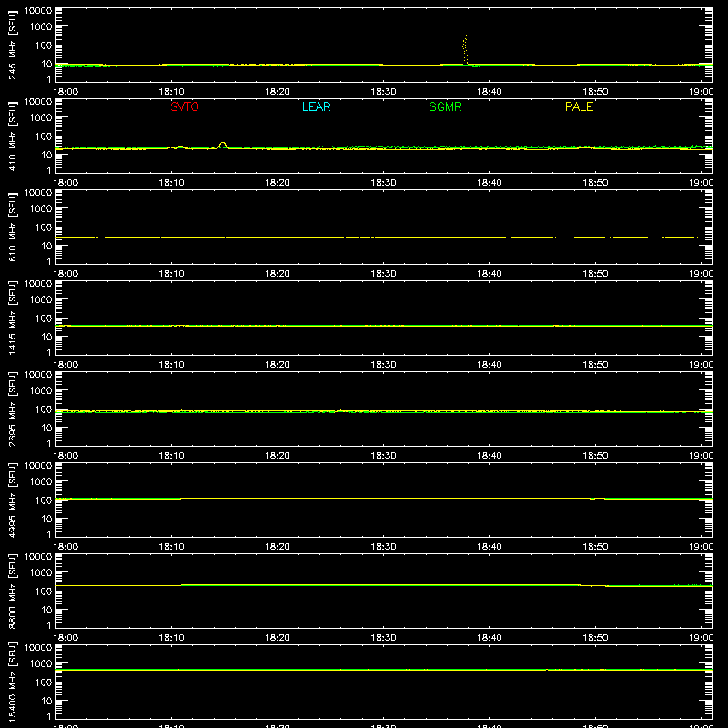Click the yellow burst spike in 245 MHz plot

[x=465, y=49]
